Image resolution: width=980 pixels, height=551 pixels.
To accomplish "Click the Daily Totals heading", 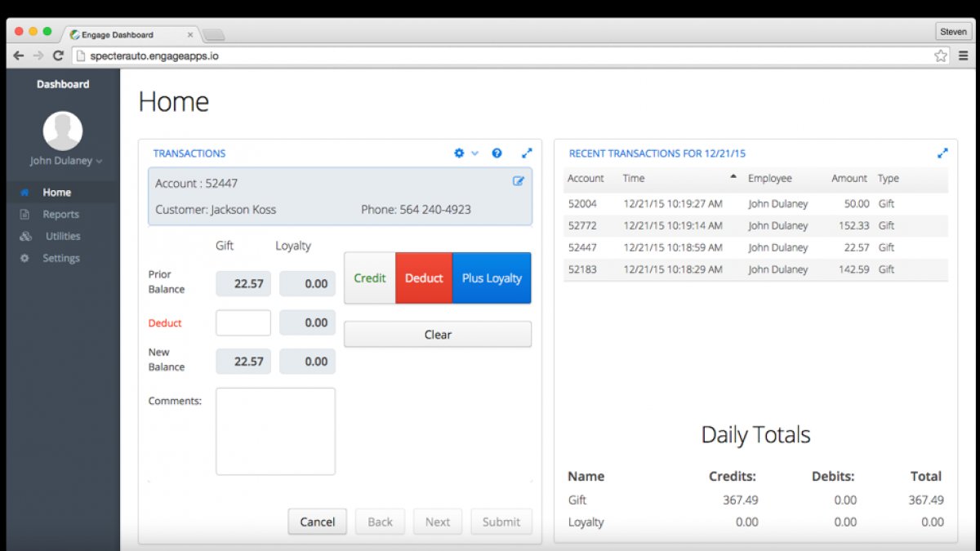I will coord(755,435).
